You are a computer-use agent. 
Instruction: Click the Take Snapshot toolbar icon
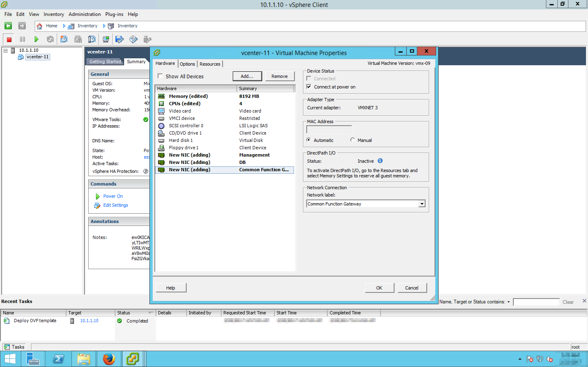pos(64,39)
